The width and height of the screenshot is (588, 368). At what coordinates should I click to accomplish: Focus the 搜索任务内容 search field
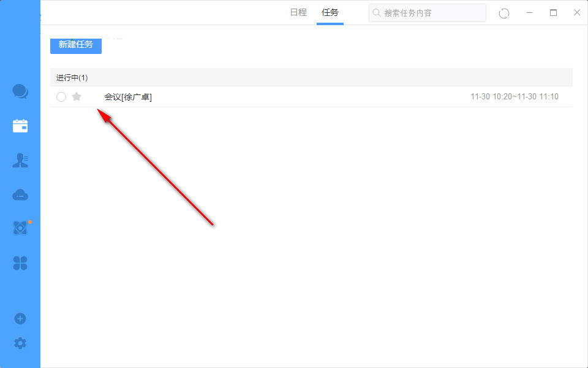[432, 13]
